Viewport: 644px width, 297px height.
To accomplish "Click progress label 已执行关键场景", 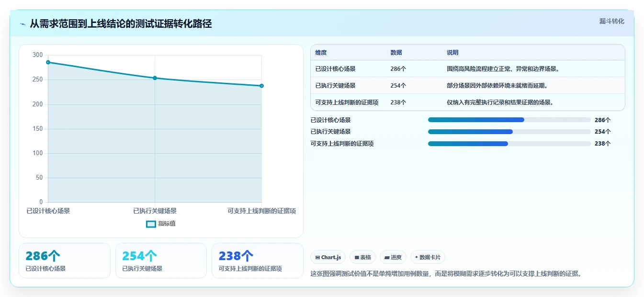I will [x=330, y=132].
